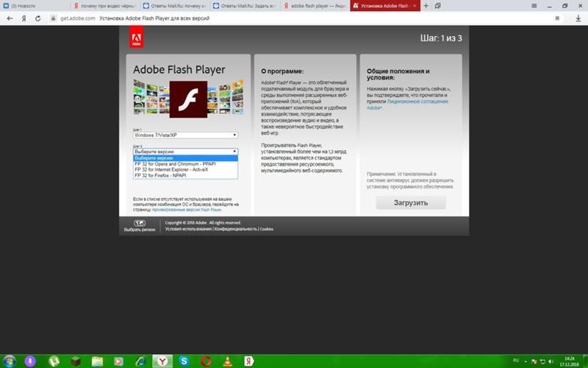Image resolution: width=588 pixels, height=368 pixels.
Task: Switch to adobe flash player — Яндекс tab
Action: tap(315, 6)
